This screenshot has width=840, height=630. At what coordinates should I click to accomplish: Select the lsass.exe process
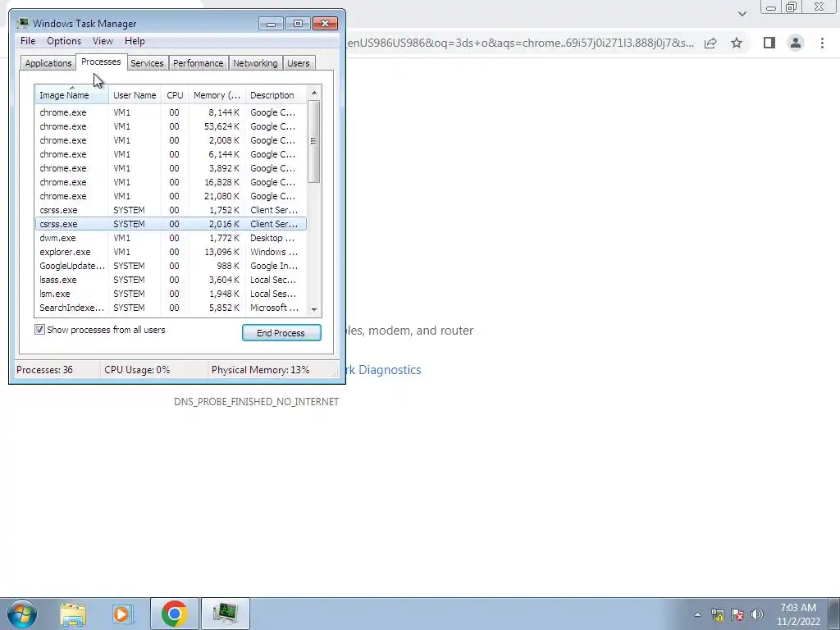[171, 280]
